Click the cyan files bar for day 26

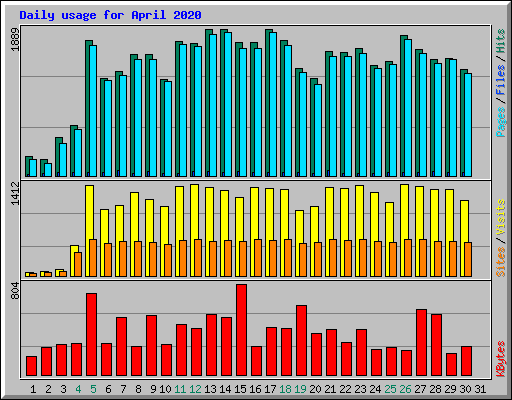[x=408, y=108]
